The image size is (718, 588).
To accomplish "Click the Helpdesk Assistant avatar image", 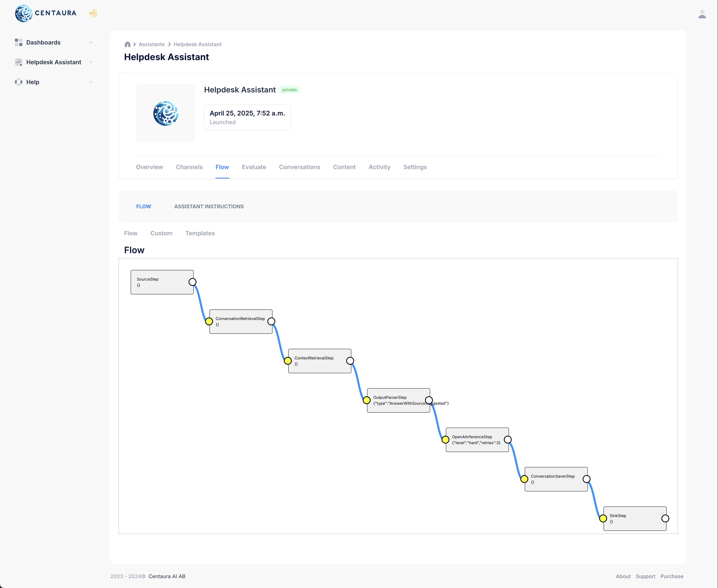I will [x=165, y=114].
